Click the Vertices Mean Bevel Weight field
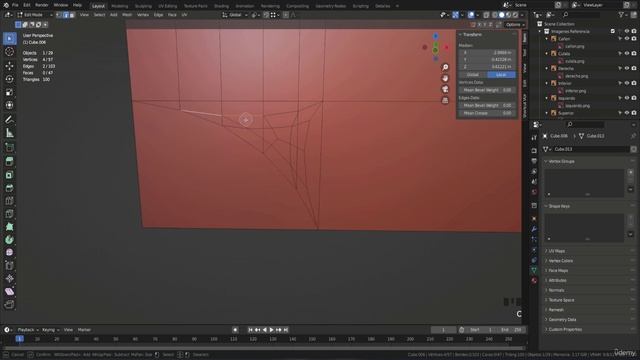The height and width of the screenshot is (360, 640). [x=487, y=90]
